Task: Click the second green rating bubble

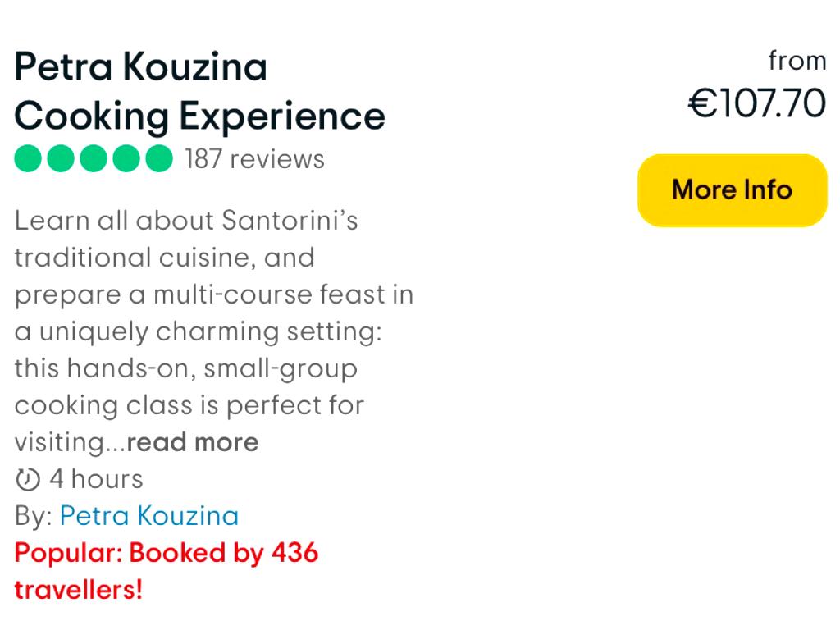Action: [x=62, y=159]
